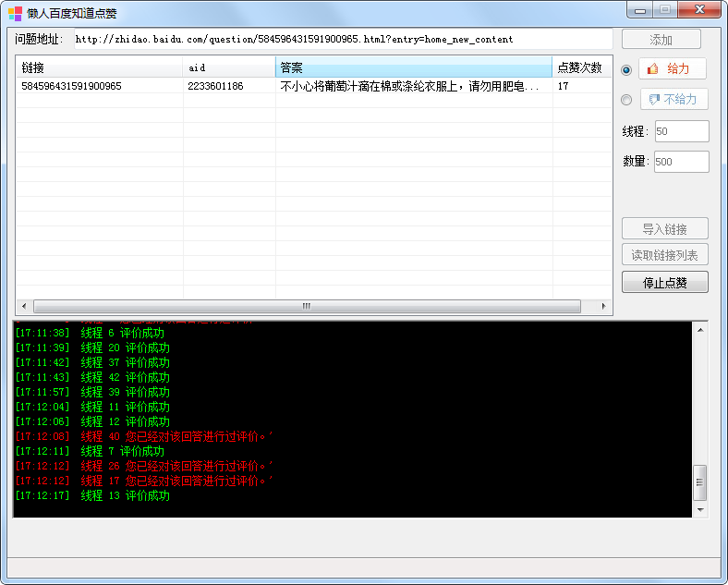Viewport: 728px width, 585px height.
Task: Click the 答案 column header
Action: [413, 67]
